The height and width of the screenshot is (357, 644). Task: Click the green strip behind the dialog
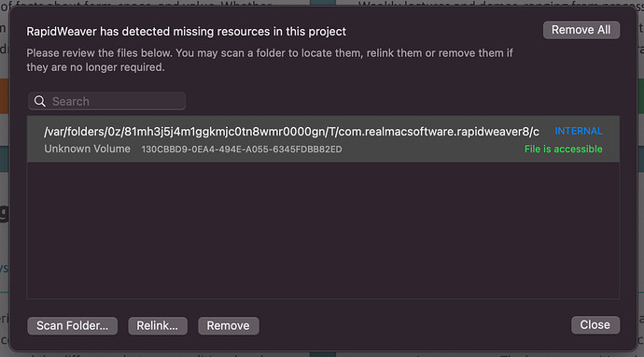tap(640, 96)
